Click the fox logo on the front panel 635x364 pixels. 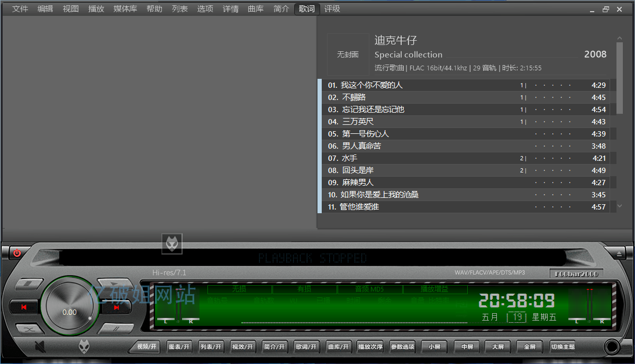[x=85, y=347]
